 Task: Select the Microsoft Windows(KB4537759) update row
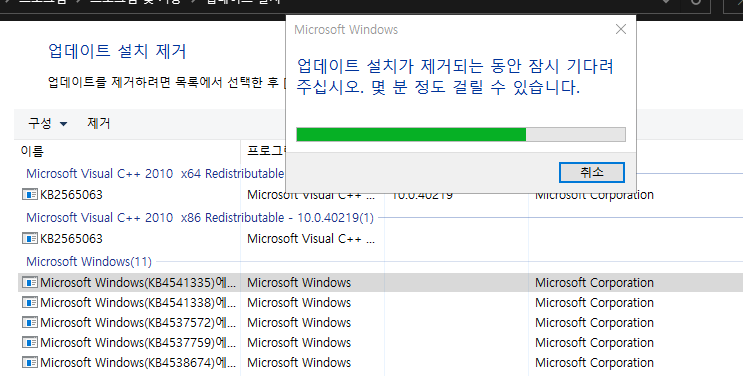pos(381,342)
